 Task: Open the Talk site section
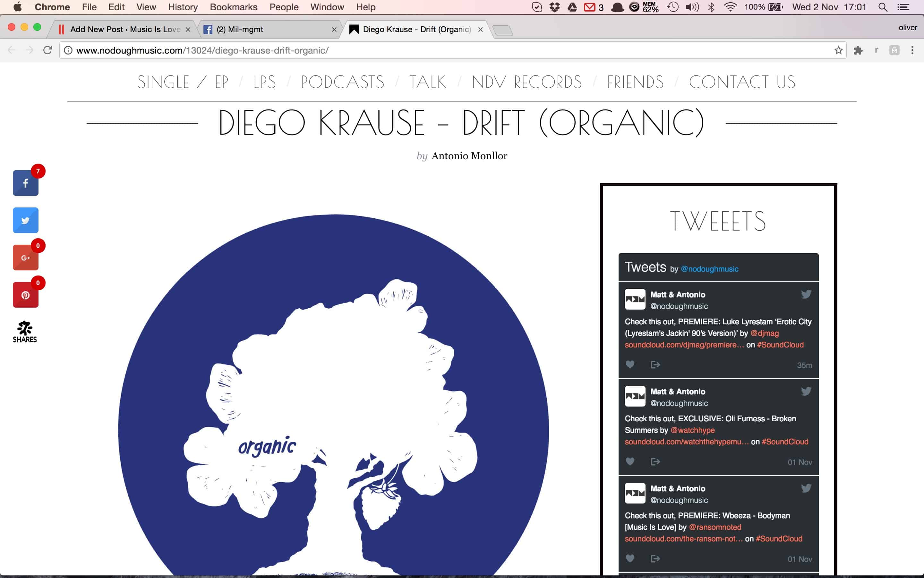coord(428,82)
